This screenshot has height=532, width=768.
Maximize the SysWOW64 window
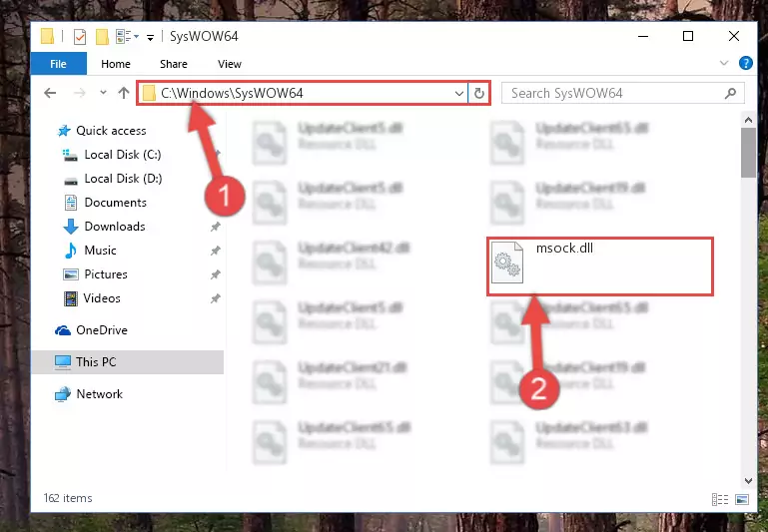[688, 36]
